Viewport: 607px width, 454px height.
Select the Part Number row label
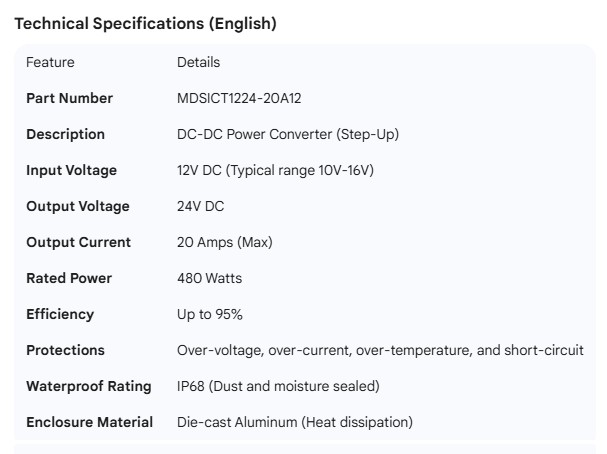[69, 98]
